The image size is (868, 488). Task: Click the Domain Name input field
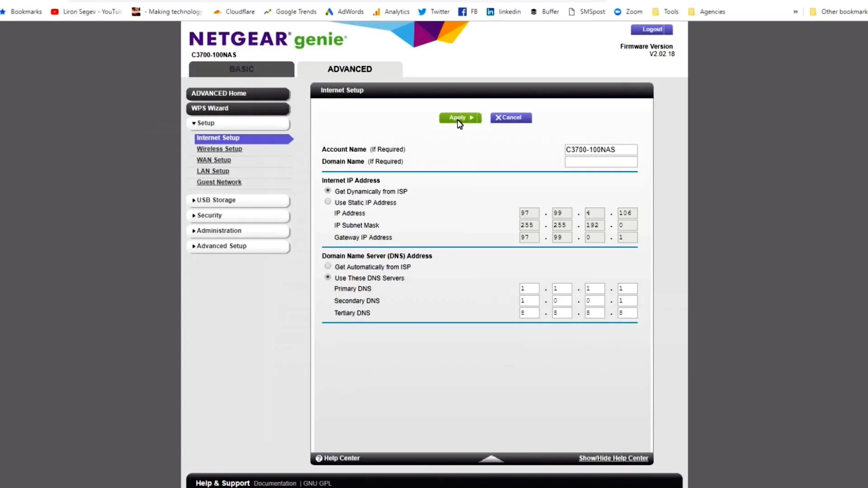click(601, 162)
